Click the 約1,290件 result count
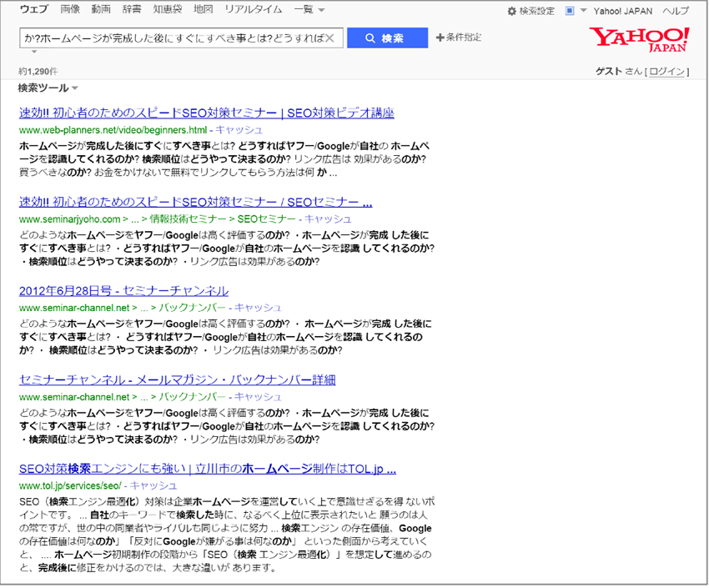Viewport: 709px width, 588px height. point(38,72)
